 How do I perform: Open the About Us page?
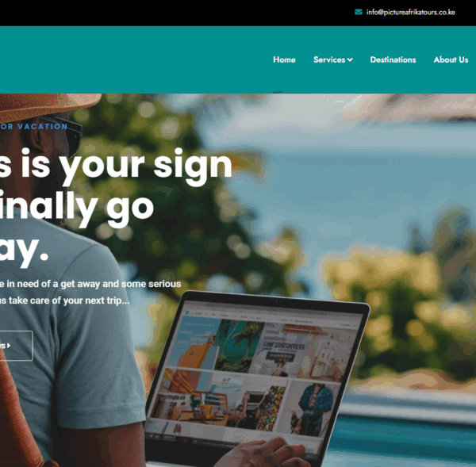tap(451, 59)
